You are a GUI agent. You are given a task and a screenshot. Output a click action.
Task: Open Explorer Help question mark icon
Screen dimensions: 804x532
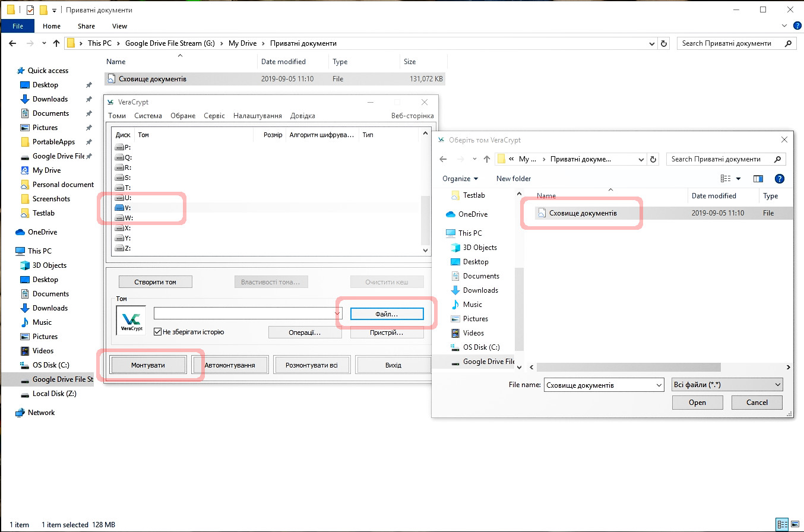coord(797,26)
